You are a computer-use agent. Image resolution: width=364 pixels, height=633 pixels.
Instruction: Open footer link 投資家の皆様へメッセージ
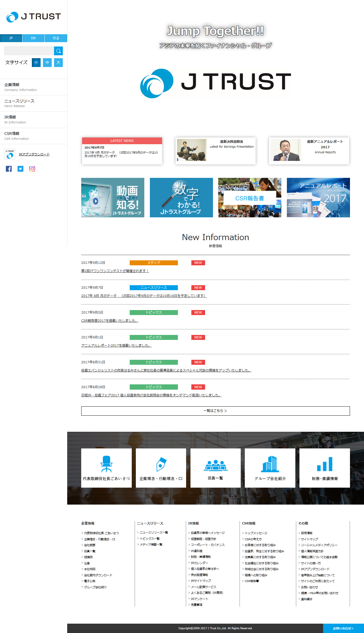point(208,533)
